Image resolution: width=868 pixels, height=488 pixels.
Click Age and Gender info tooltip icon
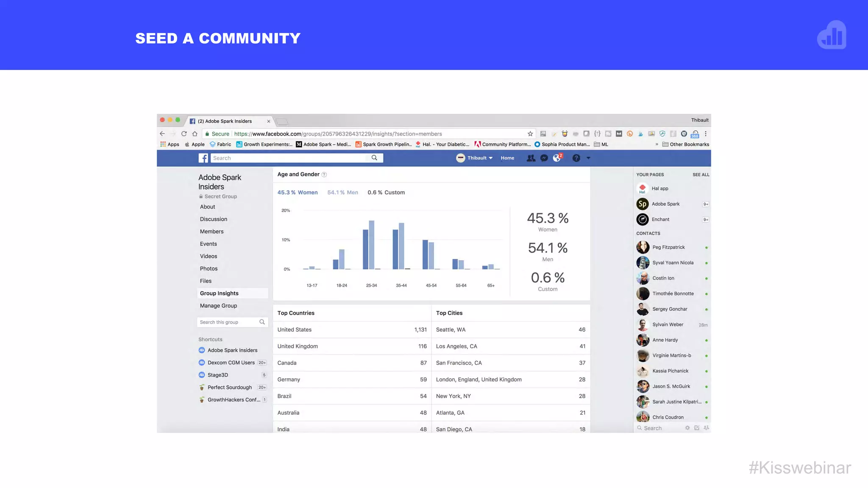[324, 175]
